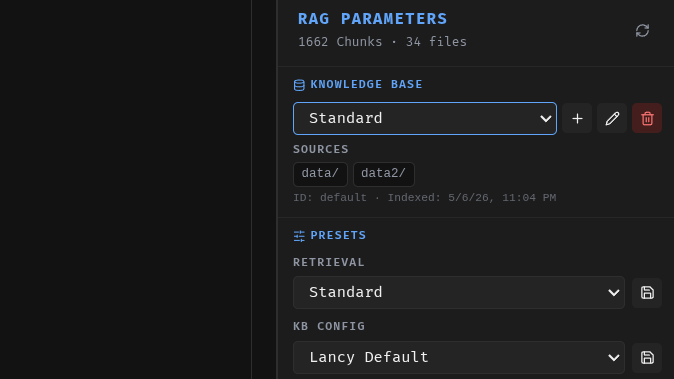Click the SOURCES label
This screenshot has width=674, height=379.
(x=321, y=149)
